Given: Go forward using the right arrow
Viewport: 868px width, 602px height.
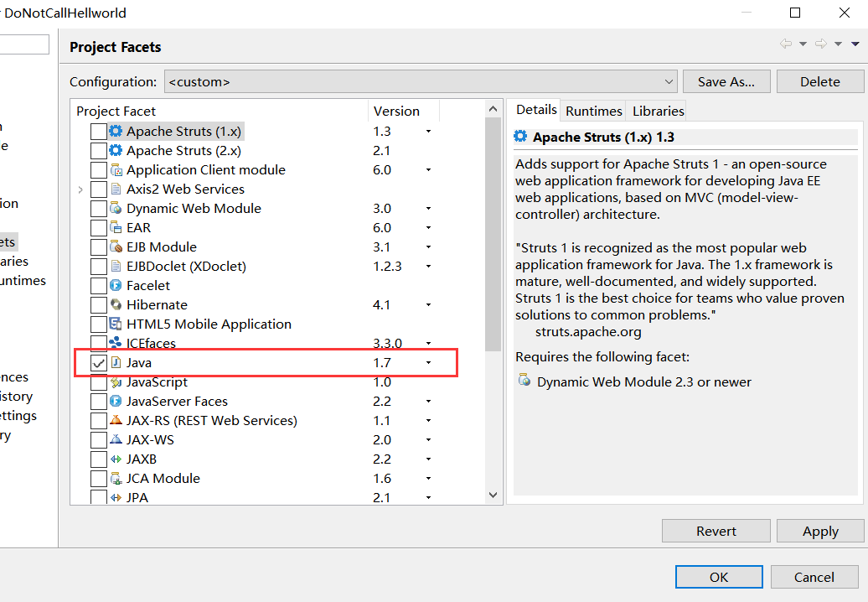Looking at the screenshot, I should click(x=821, y=44).
